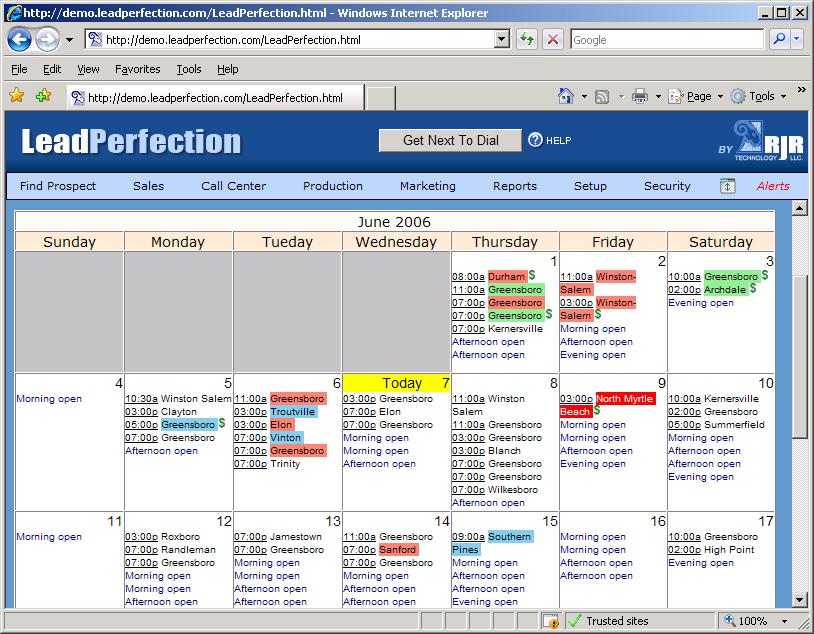
Task: Open the Production menu
Action: (x=333, y=186)
